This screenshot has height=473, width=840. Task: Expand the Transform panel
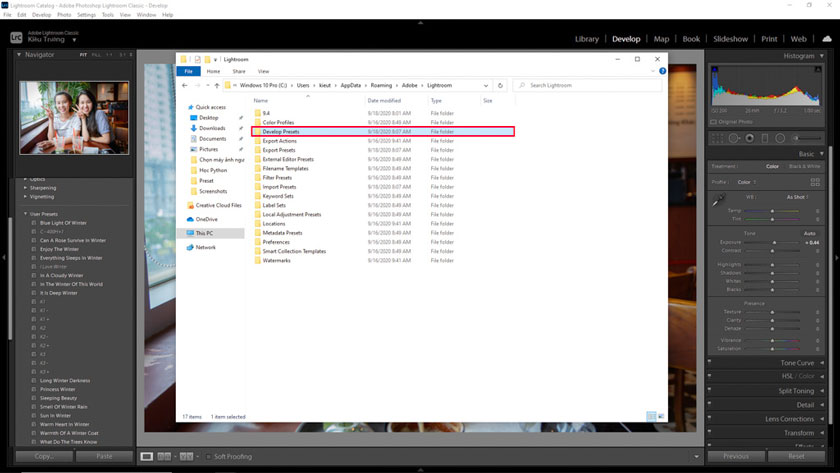click(822, 433)
